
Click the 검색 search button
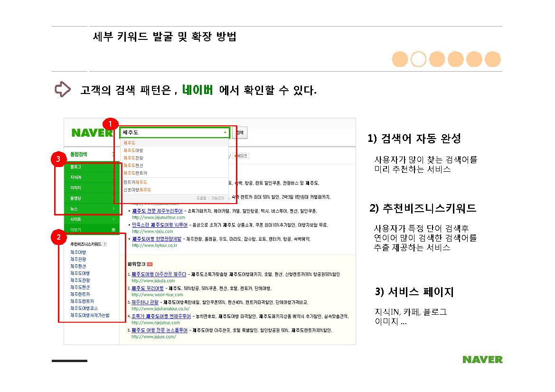point(240,133)
